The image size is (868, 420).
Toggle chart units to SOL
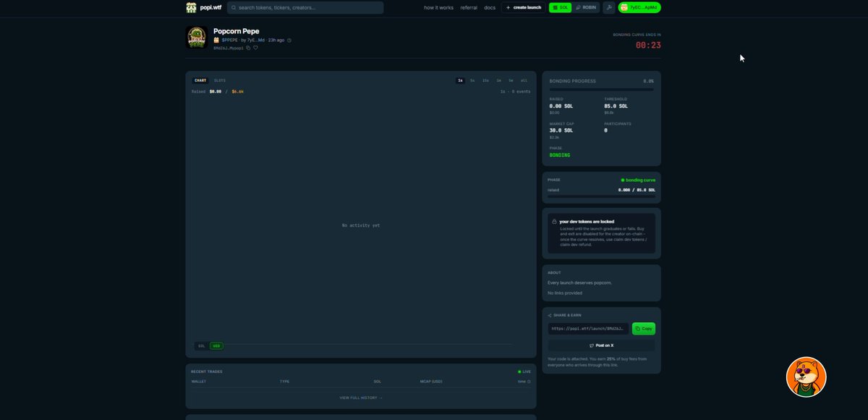tap(202, 346)
